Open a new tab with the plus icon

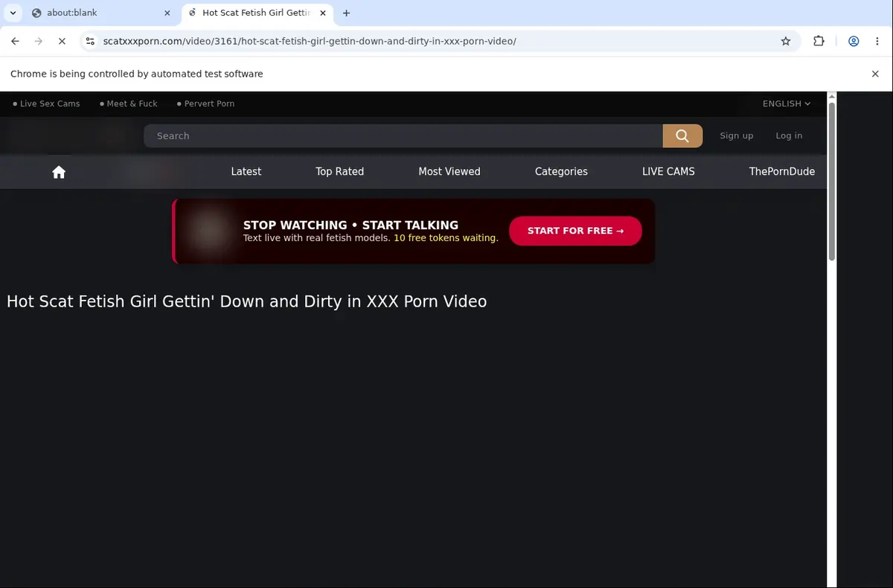[x=346, y=13]
